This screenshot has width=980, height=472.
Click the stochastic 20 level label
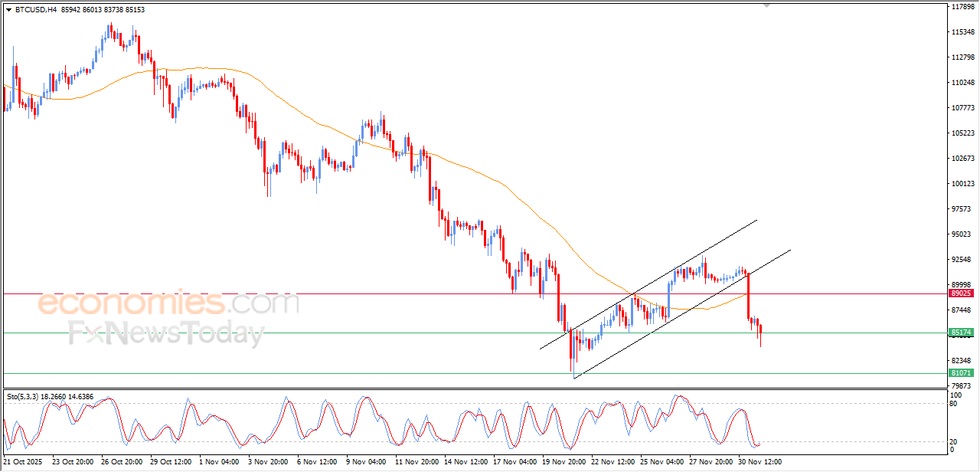pyautogui.click(x=955, y=441)
